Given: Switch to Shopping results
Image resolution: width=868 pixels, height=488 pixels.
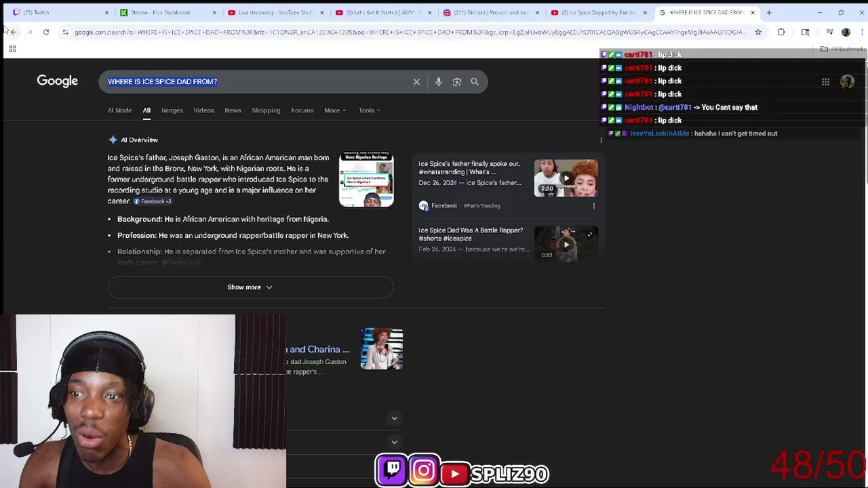Looking at the screenshot, I should [x=266, y=110].
